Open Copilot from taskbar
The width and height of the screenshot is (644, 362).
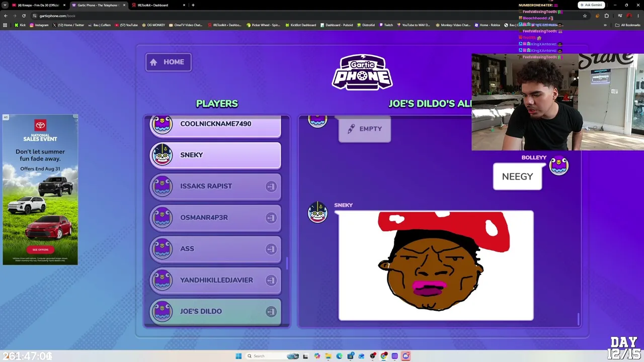click(317, 356)
